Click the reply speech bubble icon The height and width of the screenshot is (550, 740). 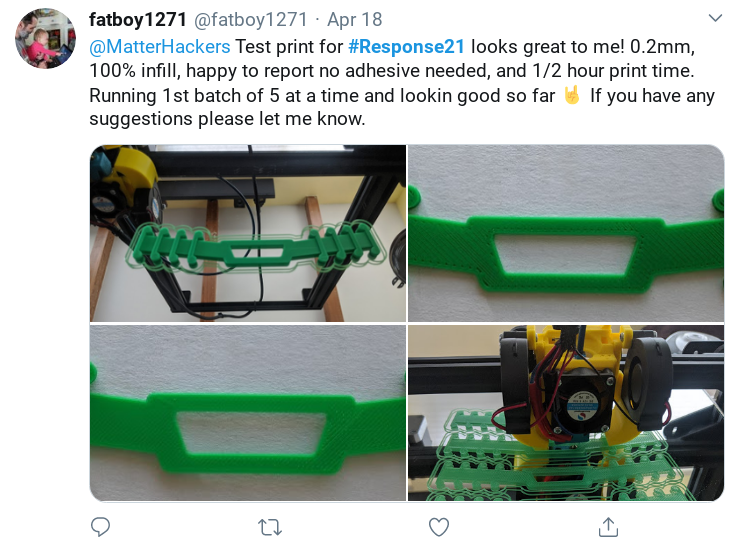(100, 527)
